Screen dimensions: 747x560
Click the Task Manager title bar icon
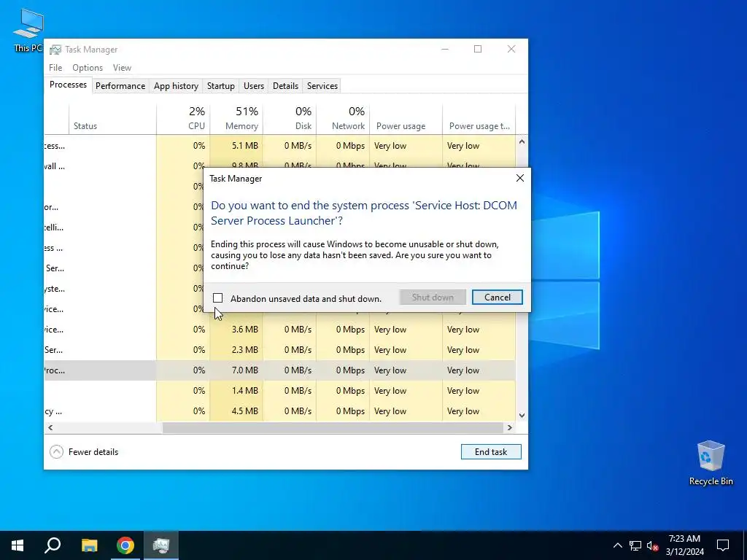click(x=55, y=50)
